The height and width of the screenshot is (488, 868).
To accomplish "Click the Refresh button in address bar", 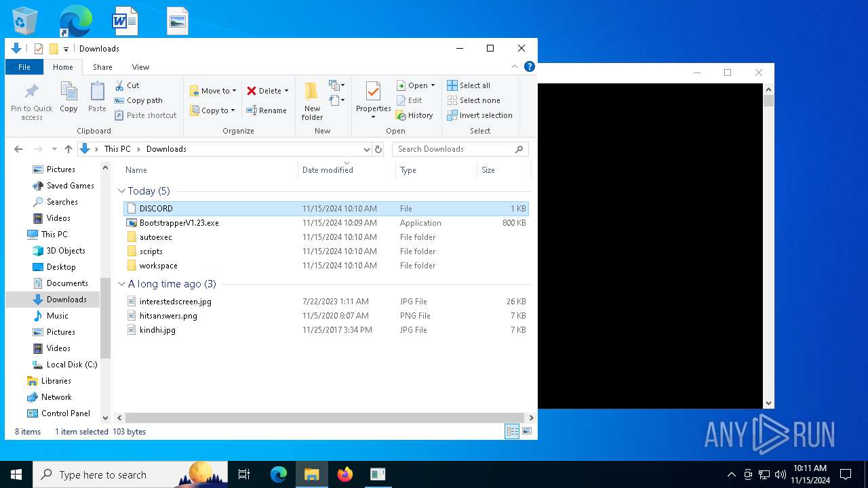I will click(x=378, y=149).
